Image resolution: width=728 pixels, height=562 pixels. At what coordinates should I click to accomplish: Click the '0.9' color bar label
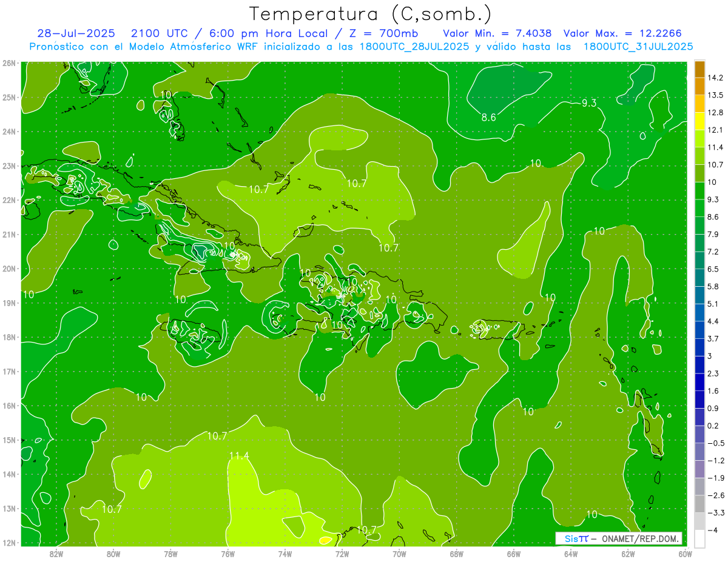[713, 408]
